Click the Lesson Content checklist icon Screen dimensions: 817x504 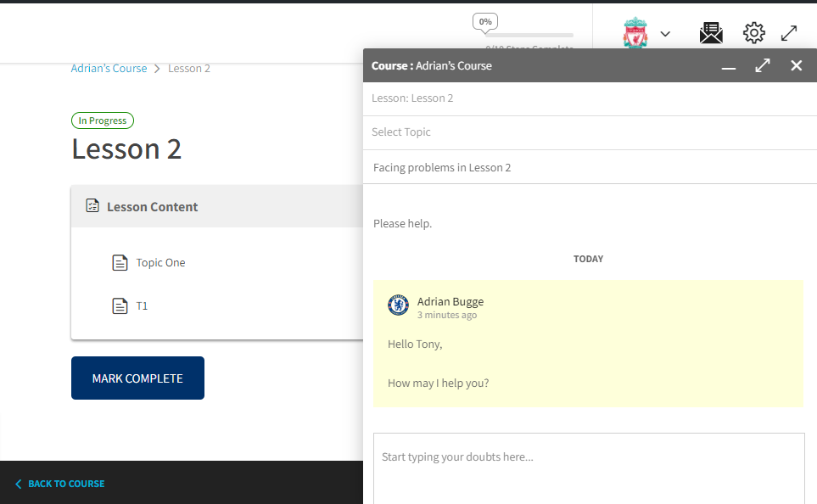(92, 206)
